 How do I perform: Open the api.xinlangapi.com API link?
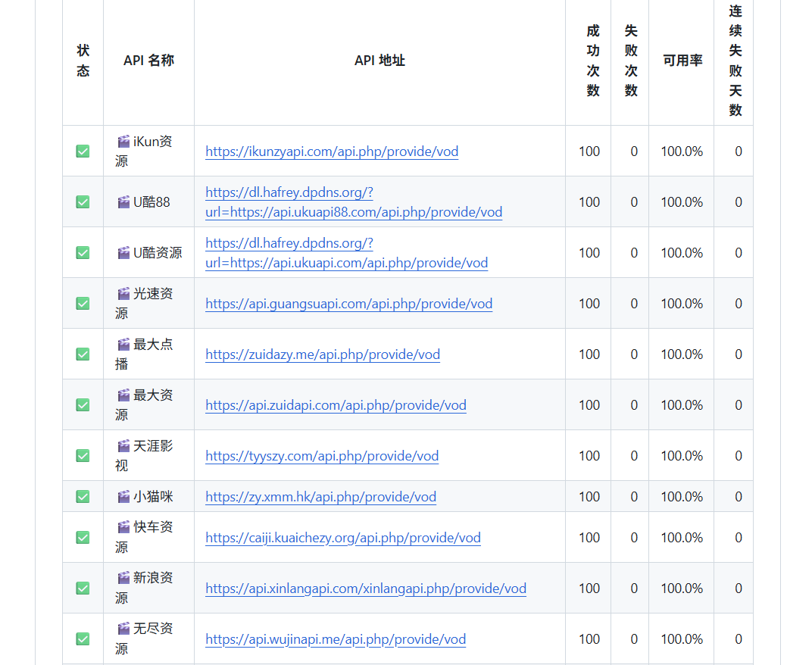(365, 589)
